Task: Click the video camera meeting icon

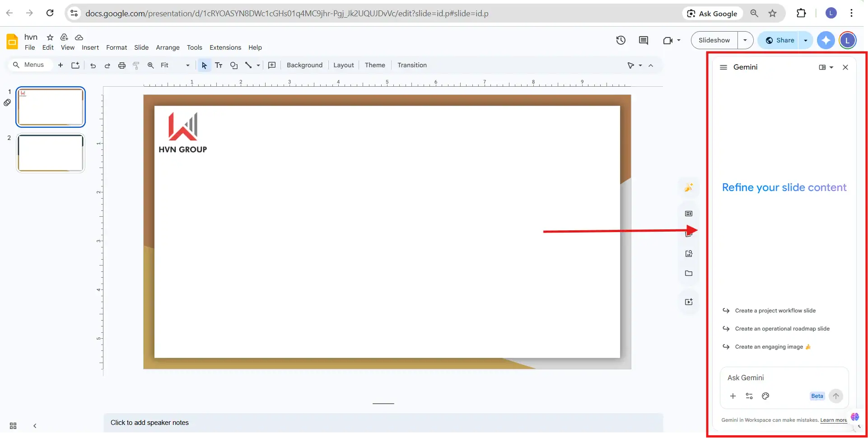Action: coord(667,40)
